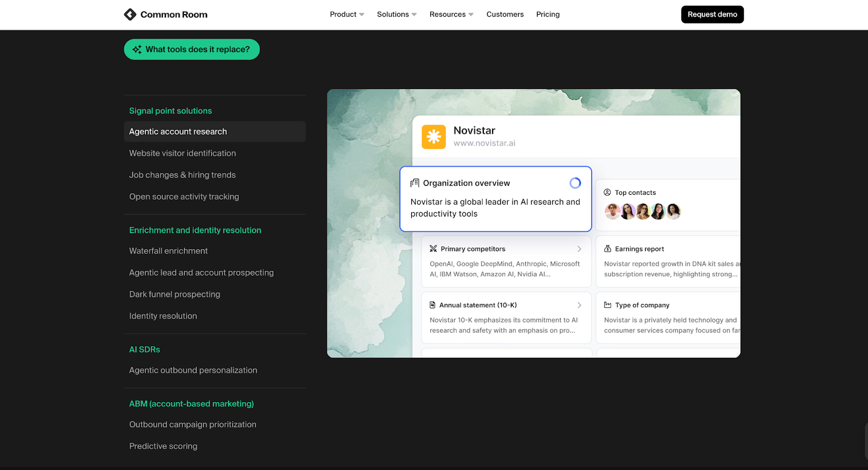868x470 pixels.
Task: Click the loading spinner in Organization overview
Action: coord(575,183)
